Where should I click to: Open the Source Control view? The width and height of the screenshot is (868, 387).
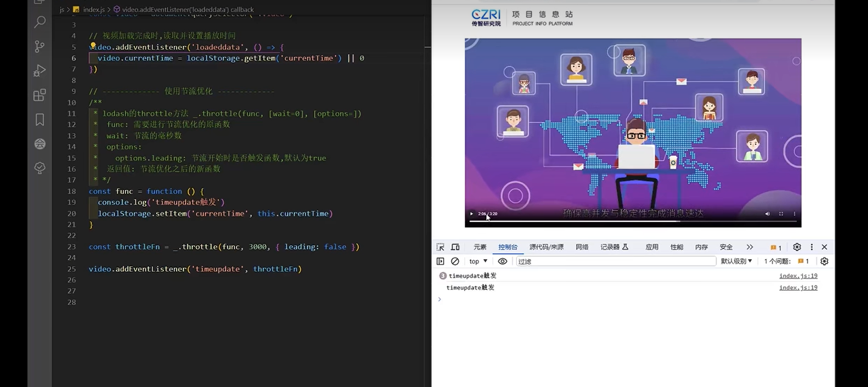coord(40,46)
